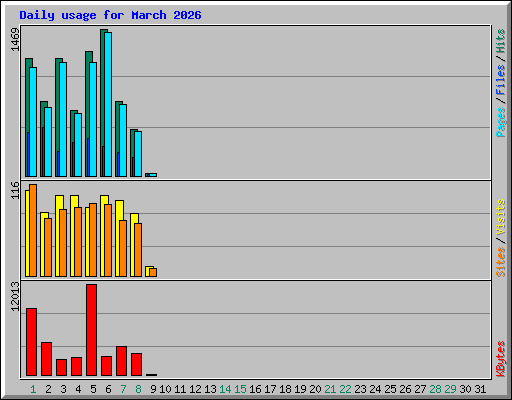
Task: Click the tallest red KBytes bar for day 5
Action: pos(91,330)
